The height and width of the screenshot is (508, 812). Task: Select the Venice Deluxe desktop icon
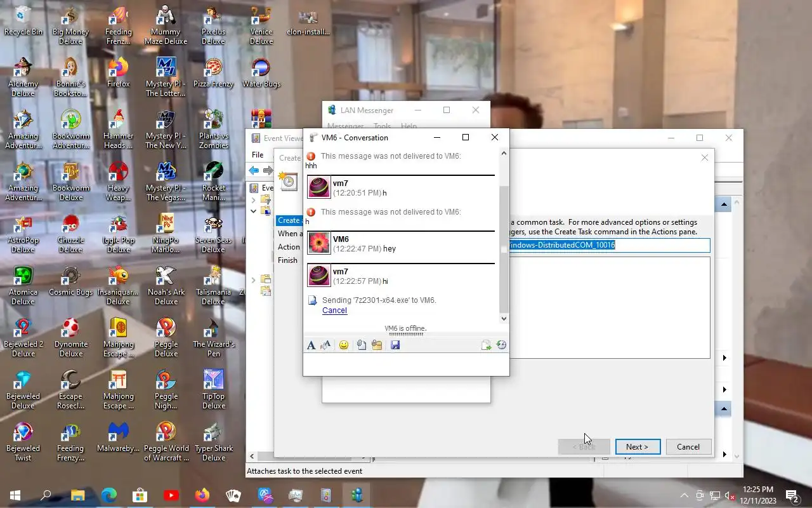tap(261, 25)
